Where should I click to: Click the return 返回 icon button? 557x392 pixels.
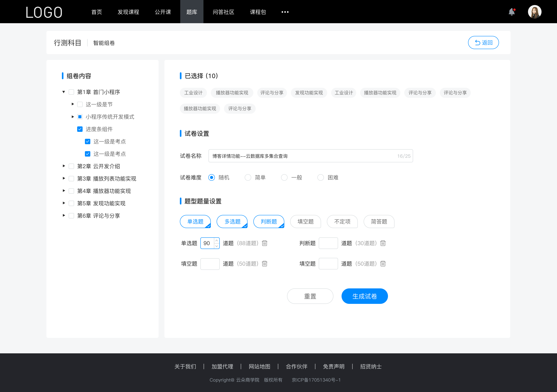(x=484, y=42)
